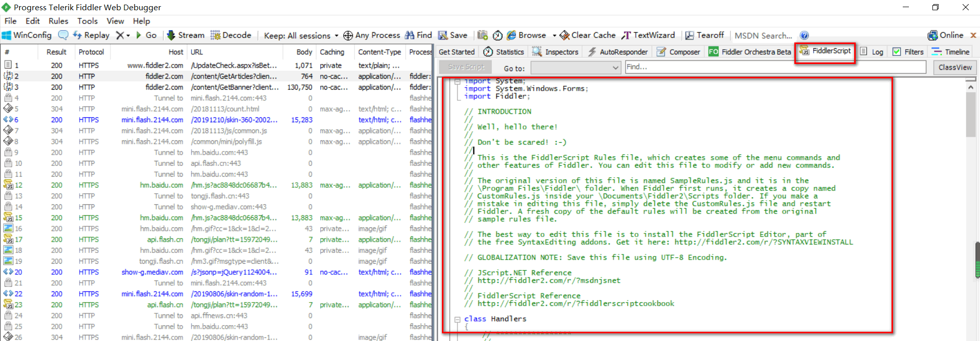This screenshot has height=341, width=980.
Task: Select session 1 www.fiddler2.com row
Action: (x=217, y=65)
